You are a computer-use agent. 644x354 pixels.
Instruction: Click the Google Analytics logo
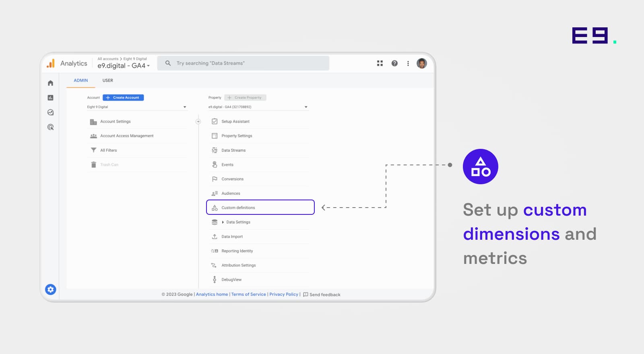[51, 64]
